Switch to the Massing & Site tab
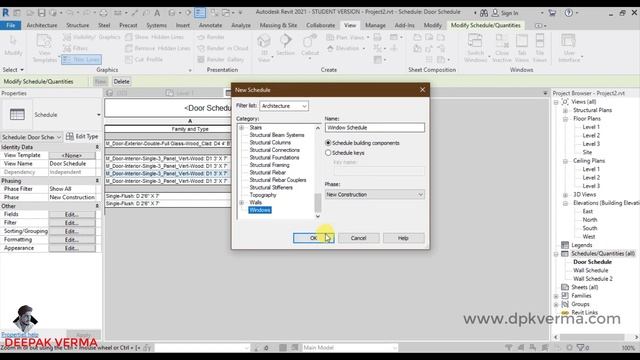The height and width of the screenshot is (360, 640). 278,25
